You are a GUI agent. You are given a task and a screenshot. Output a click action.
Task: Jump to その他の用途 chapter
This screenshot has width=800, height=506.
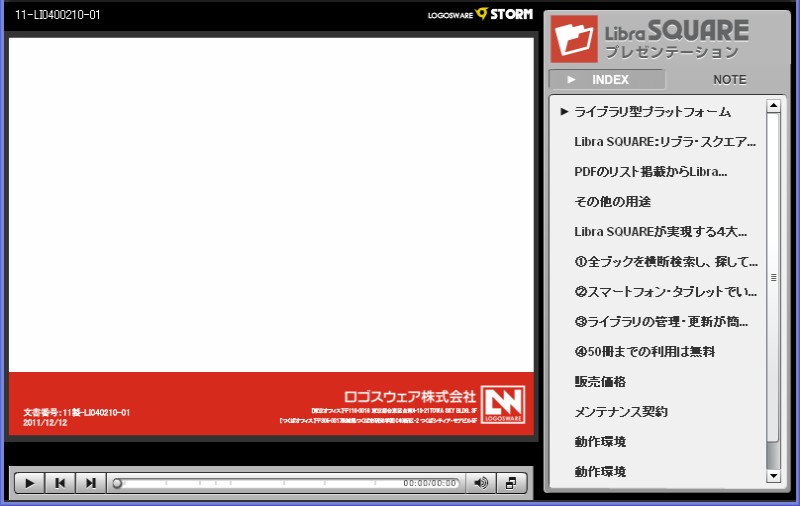coord(612,201)
